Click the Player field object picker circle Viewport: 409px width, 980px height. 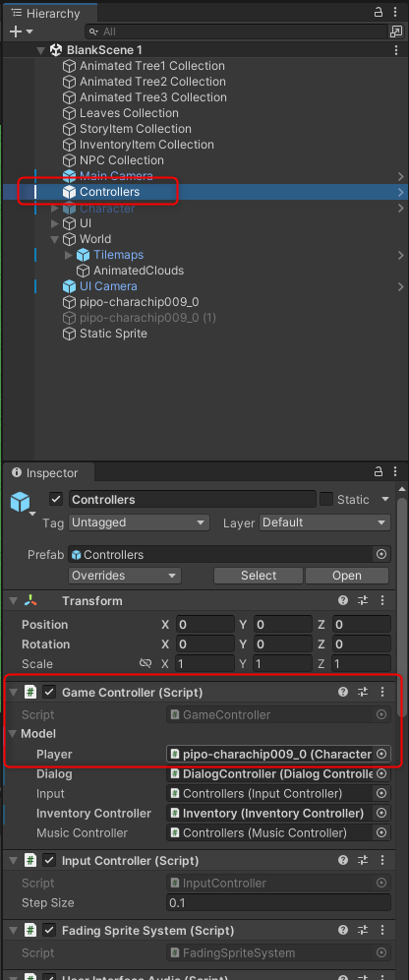click(x=381, y=754)
